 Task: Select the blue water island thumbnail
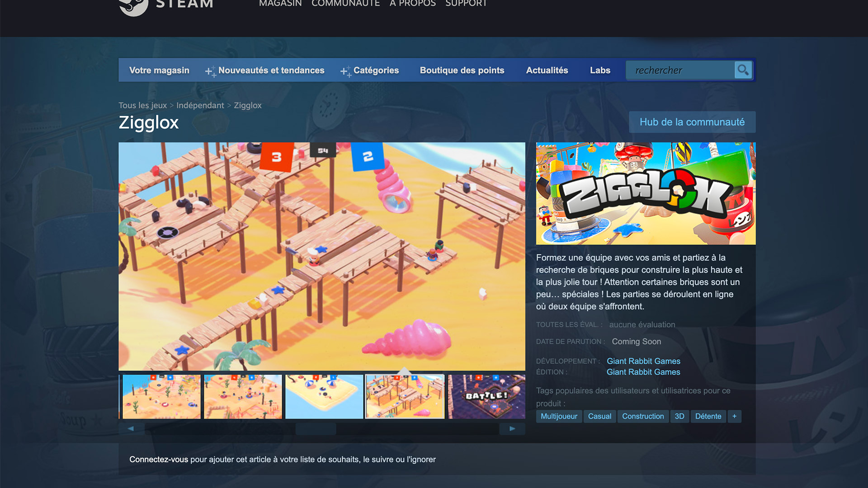[324, 397]
